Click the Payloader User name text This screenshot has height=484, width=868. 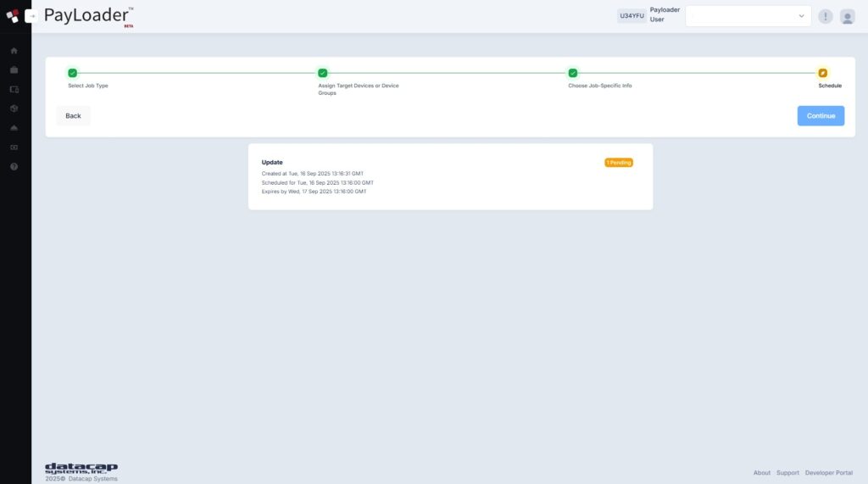(665, 14)
